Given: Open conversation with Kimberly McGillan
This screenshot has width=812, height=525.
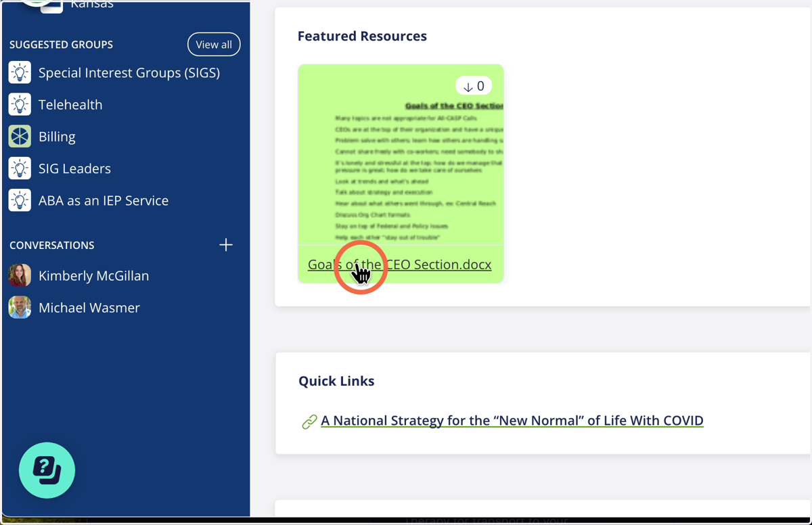Looking at the screenshot, I should point(93,275).
